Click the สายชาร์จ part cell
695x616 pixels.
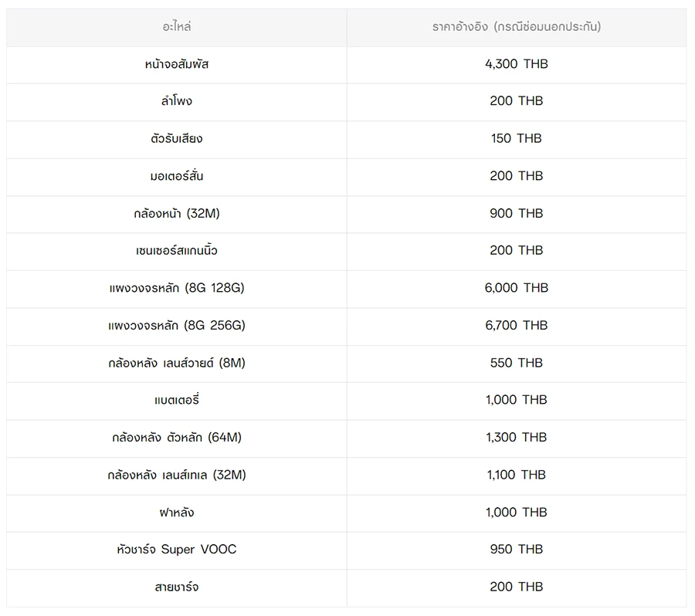point(177,587)
